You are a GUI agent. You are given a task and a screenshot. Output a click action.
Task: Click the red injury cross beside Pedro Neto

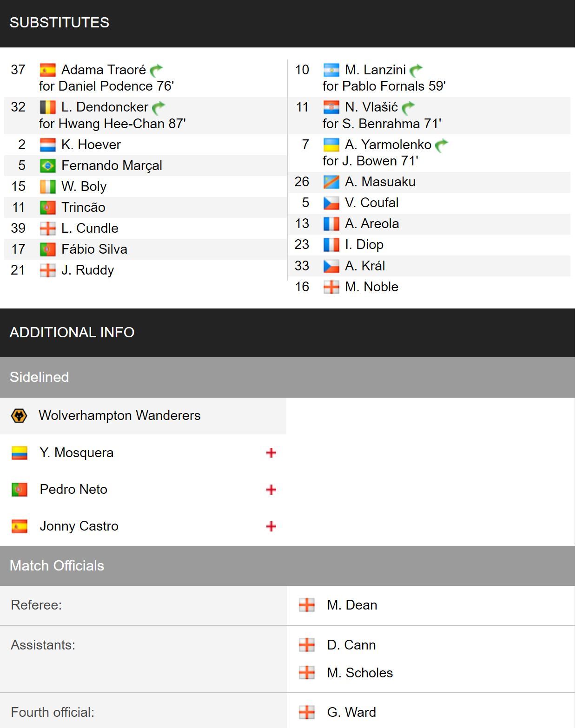271,489
